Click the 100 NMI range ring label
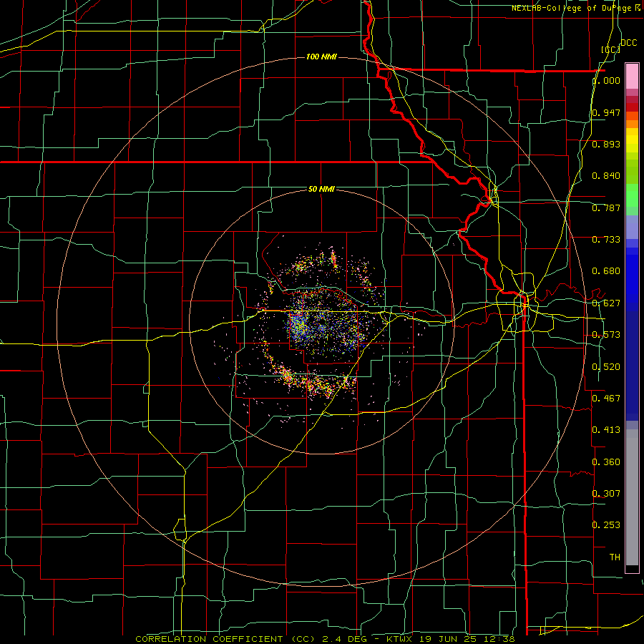Viewport: 644px width, 644px height. point(321,57)
